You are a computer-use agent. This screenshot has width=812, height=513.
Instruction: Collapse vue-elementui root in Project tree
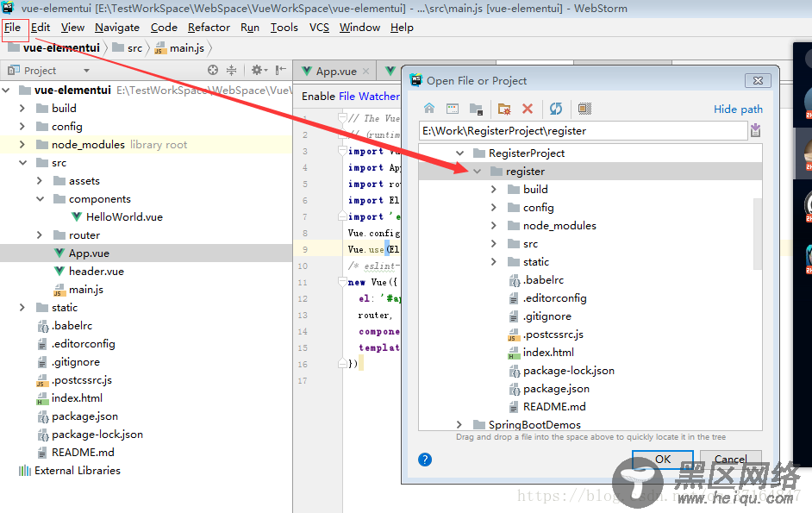(6, 91)
